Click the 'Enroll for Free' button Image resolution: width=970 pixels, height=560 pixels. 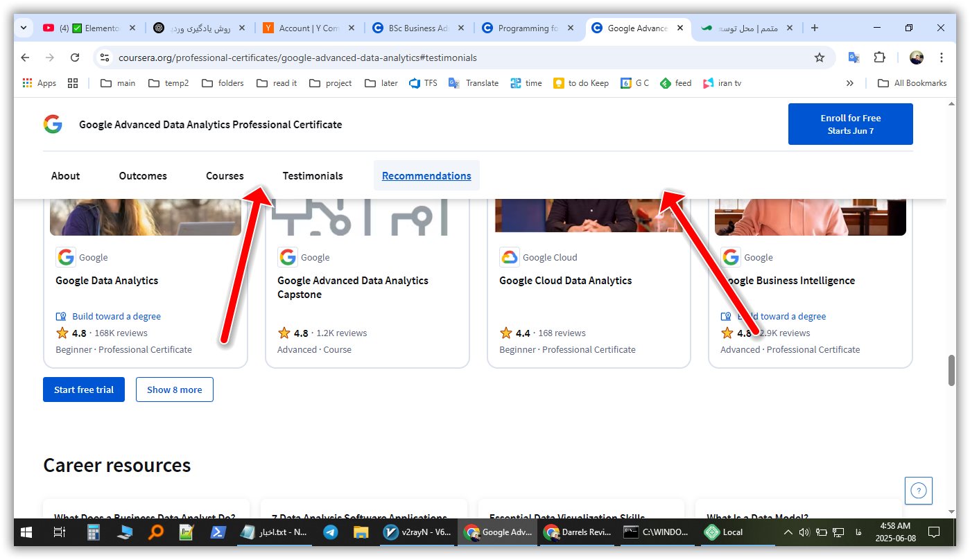tap(850, 123)
